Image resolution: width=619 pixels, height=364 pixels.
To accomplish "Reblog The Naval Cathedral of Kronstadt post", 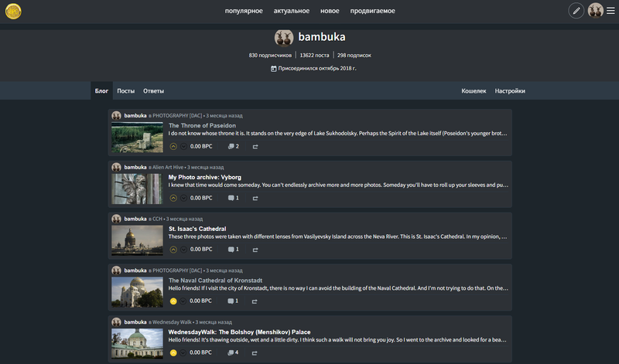I will pos(255,301).
